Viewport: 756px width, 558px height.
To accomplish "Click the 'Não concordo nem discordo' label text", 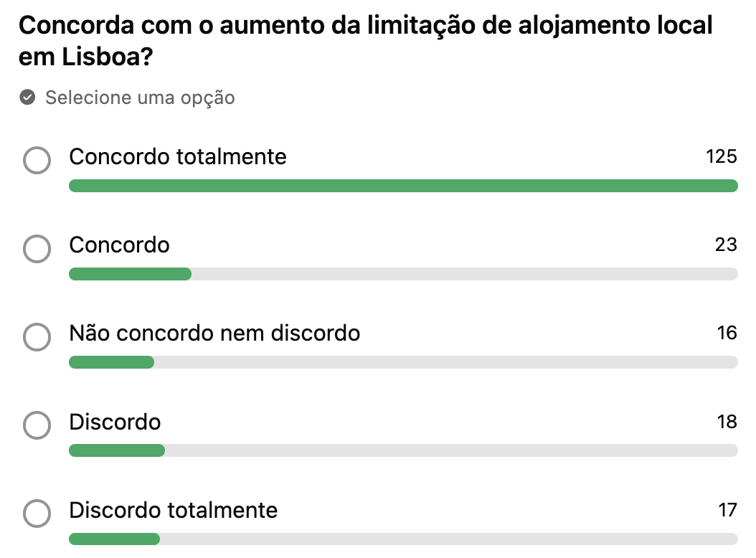I will 214,333.
